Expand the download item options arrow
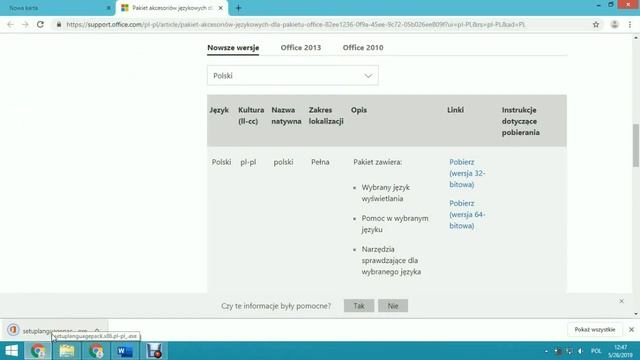The height and width of the screenshot is (360, 640). pos(97,330)
